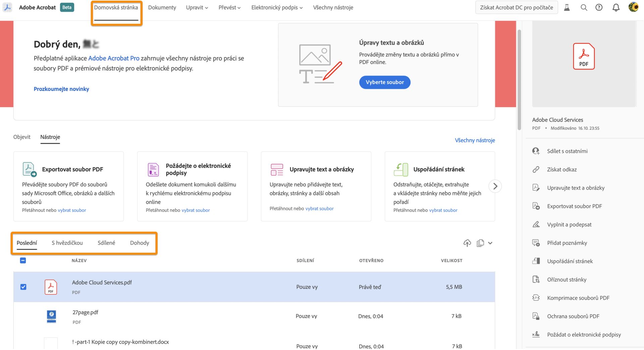
Task: Click the Získat Acrobat DC pro počítače button
Action: pyautogui.click(x=517, y=7)
